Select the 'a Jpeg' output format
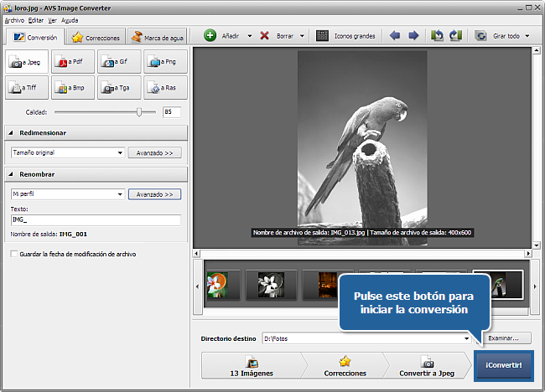The image size is (545, 392). [x=26, y=62]
